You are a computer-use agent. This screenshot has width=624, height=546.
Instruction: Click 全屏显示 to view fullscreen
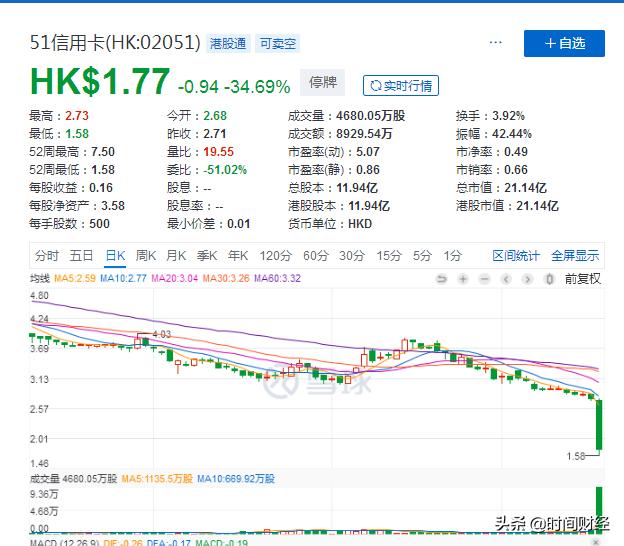point(575,256)
